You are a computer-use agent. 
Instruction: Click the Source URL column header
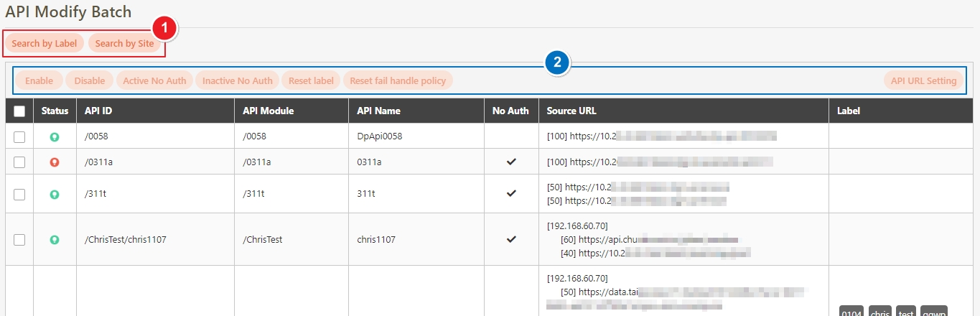pyautogui.click(x=571, y=111)
